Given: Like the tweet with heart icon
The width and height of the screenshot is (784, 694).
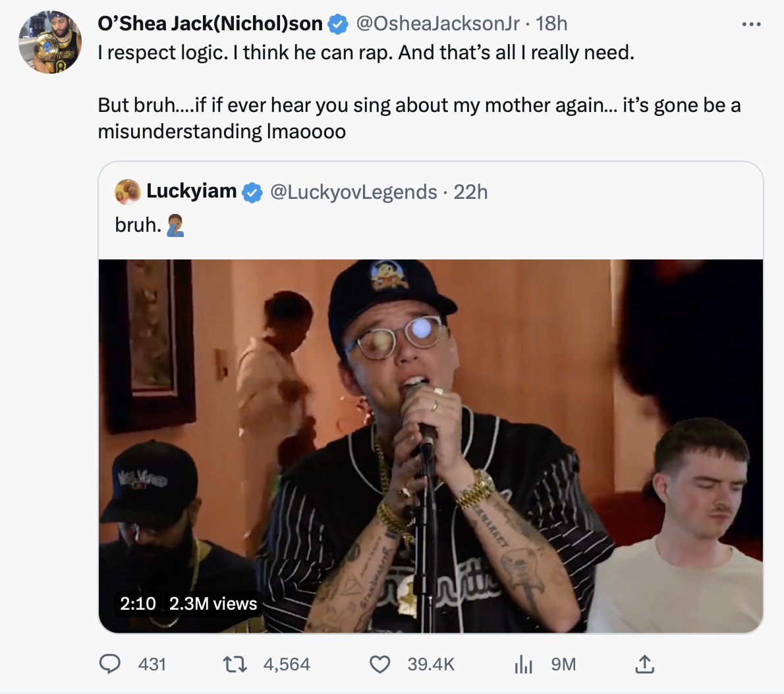Looking at the screenshot, I should (379, 664).
